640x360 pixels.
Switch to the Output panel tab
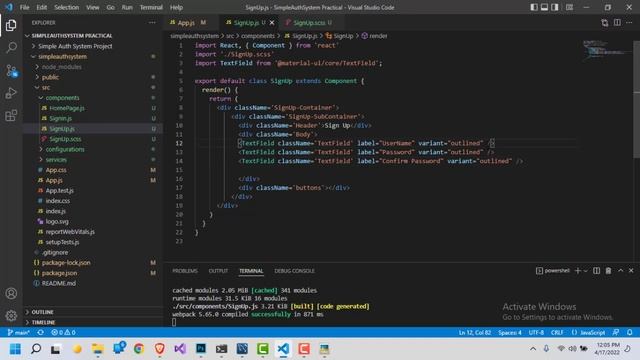coord(218,271)
